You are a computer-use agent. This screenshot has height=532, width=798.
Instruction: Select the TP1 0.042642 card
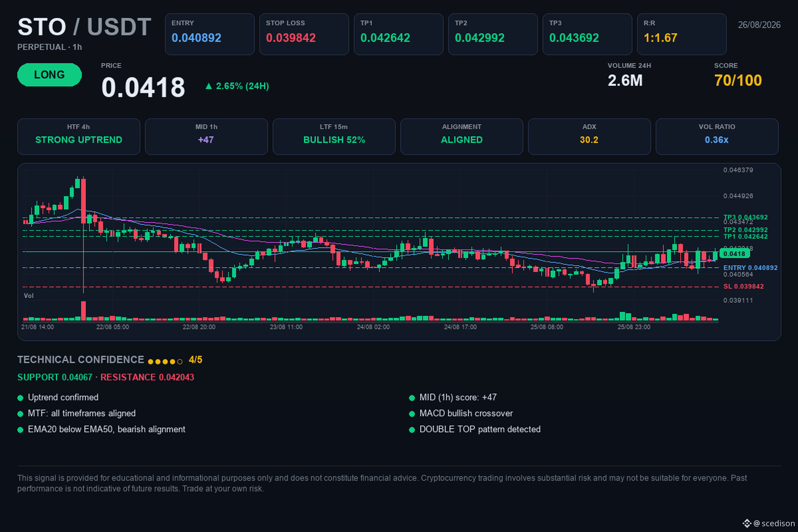coord(398,34)
